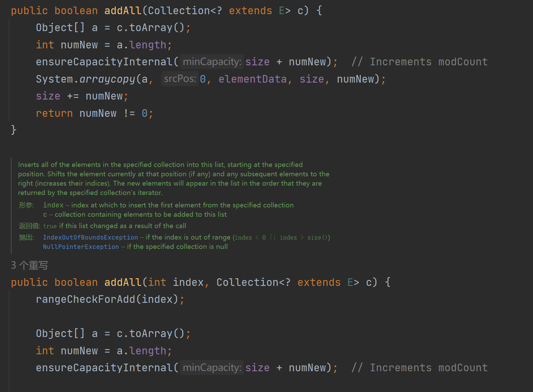Click the index argument inside rangeCheckForAdd
This screenshot has width=533, height=392.
(157, 299)
